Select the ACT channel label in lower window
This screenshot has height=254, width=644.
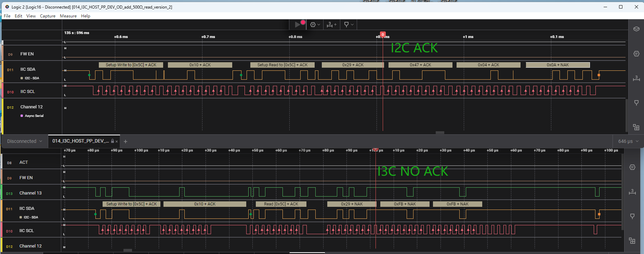click(24, 162)
